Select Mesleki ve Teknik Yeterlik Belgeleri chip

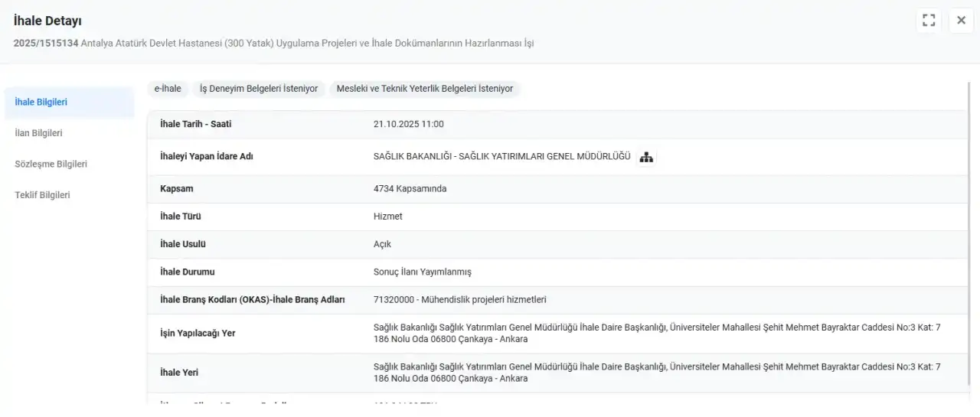(425, 89)
